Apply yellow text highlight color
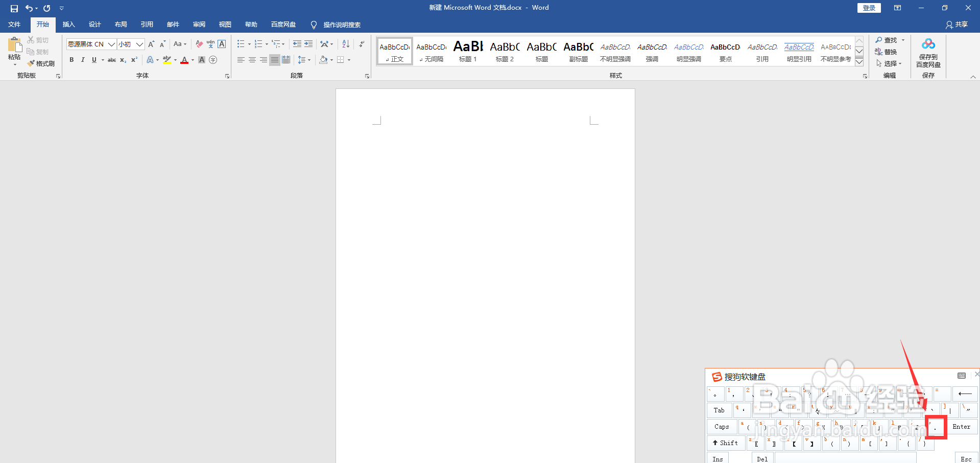This screenshot has height=463, width=980. click(x=167, y=60)
